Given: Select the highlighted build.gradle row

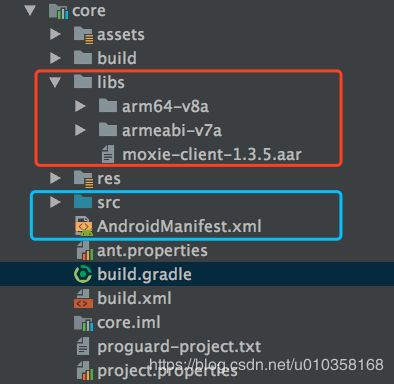Looking at the screenshot, I should [x=197, y=274].
